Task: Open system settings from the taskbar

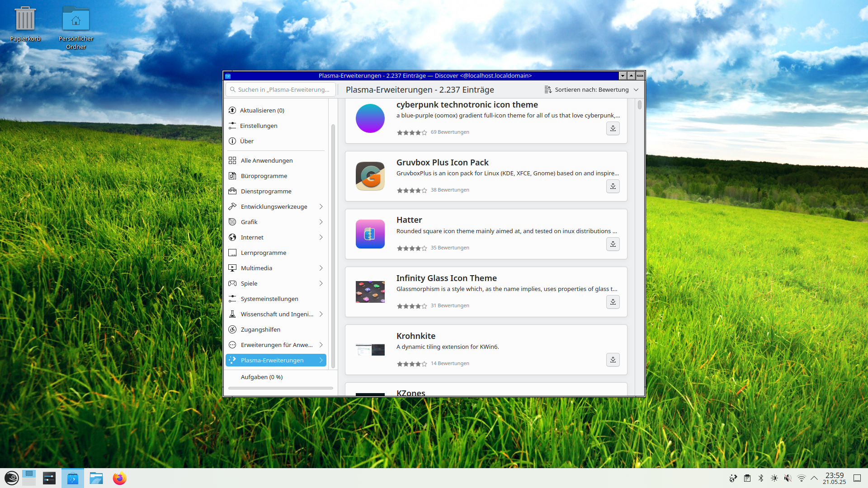Action: click(x=49, y=478)
